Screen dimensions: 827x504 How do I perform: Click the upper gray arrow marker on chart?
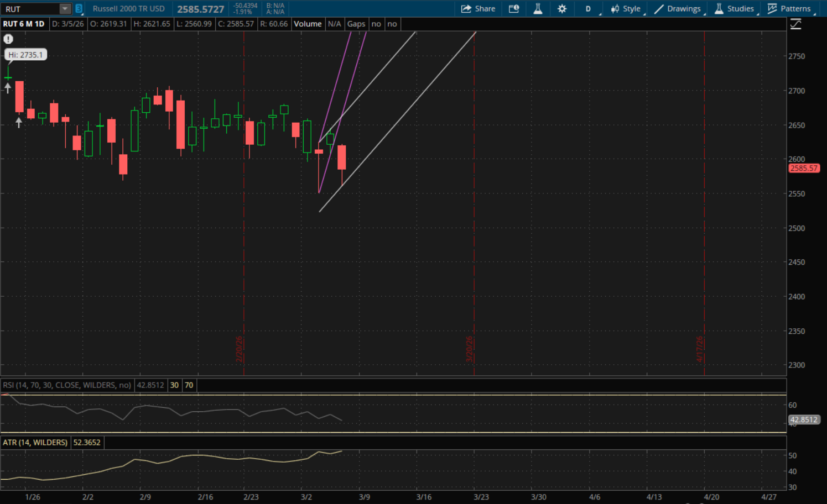click(x=8, y=87)
